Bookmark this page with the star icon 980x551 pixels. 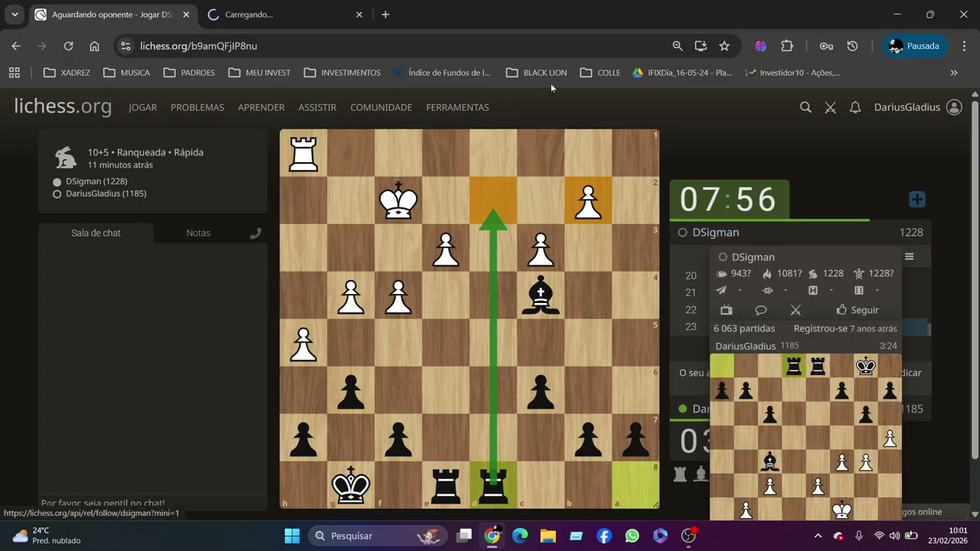(724, 46)
